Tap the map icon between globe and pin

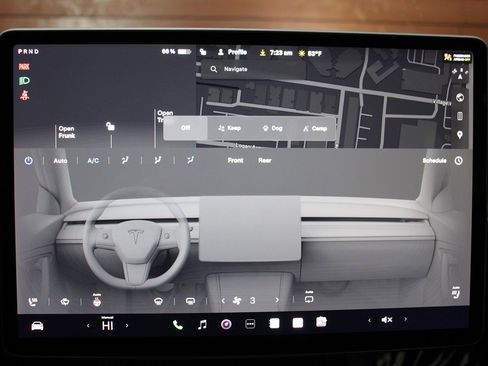click(460, 116)
